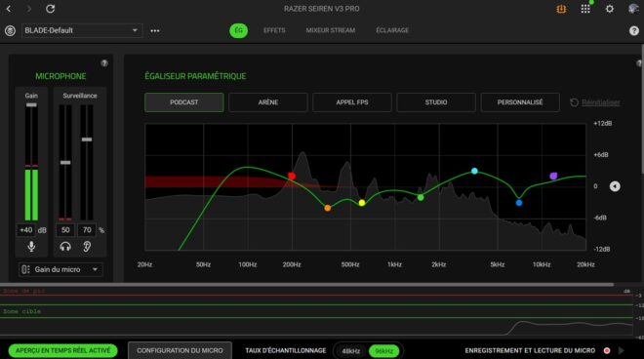644x359 pixels.
Task: Open the Microphone panel help icon
Action: [x=104, y=62]
